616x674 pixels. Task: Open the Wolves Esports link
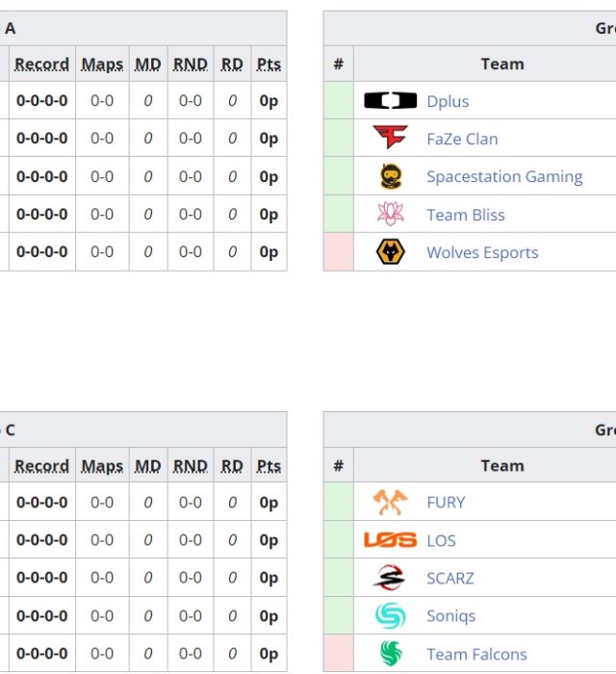click(482, 252)
